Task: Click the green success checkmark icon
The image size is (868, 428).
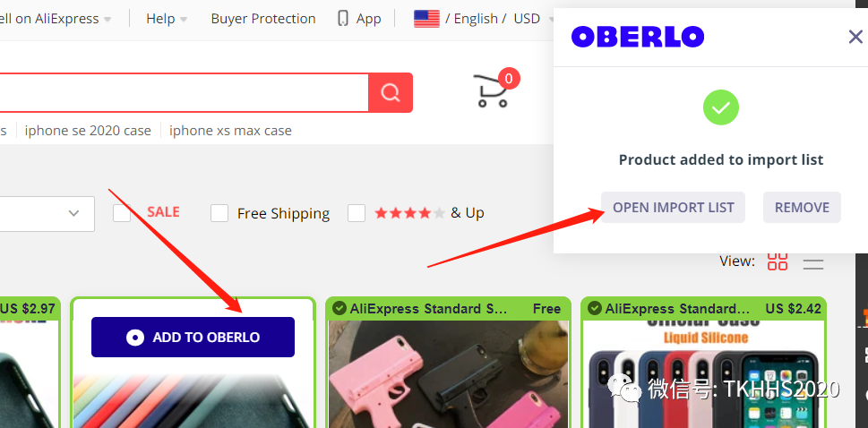Action: [x=721, y=107]
